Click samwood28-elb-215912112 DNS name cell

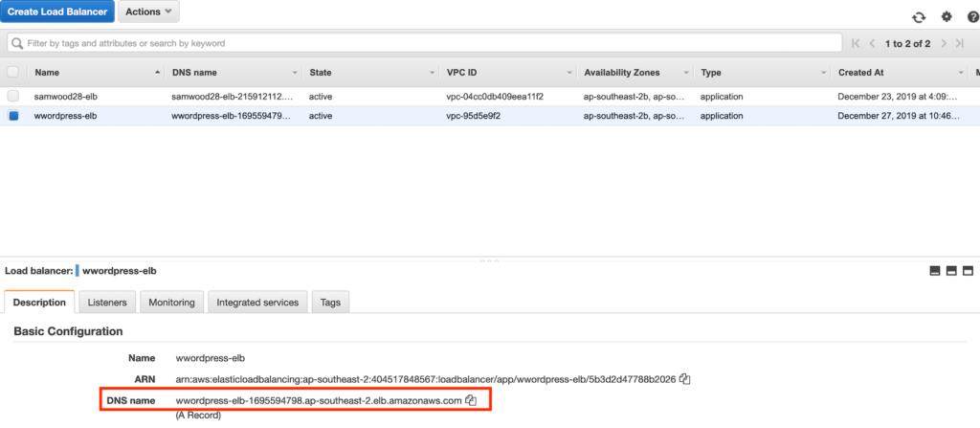coord(232,97)
